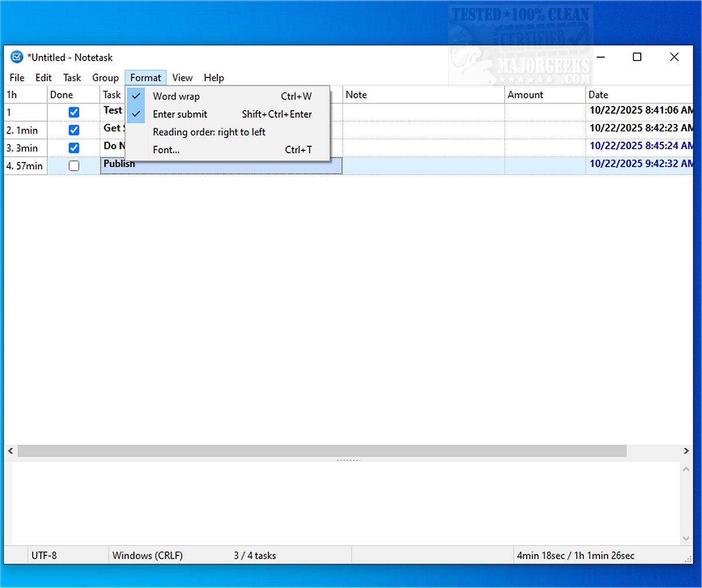Uncheck Done checkbox for row 3. 3min
The height and width of the screenshot is (588, 702).
pyautogui.click(x=74, y=148)
